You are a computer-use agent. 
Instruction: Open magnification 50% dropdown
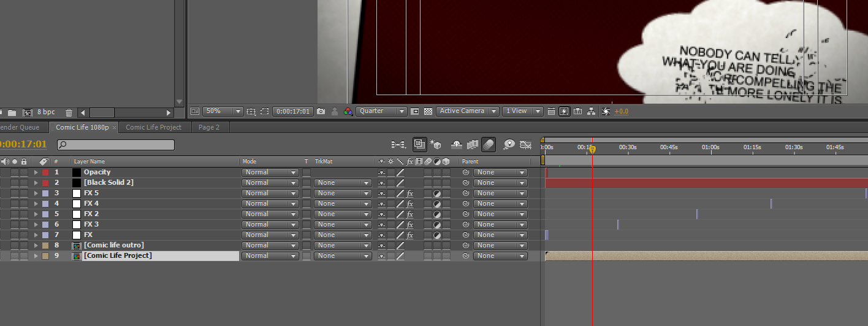[x=223, y=111]
